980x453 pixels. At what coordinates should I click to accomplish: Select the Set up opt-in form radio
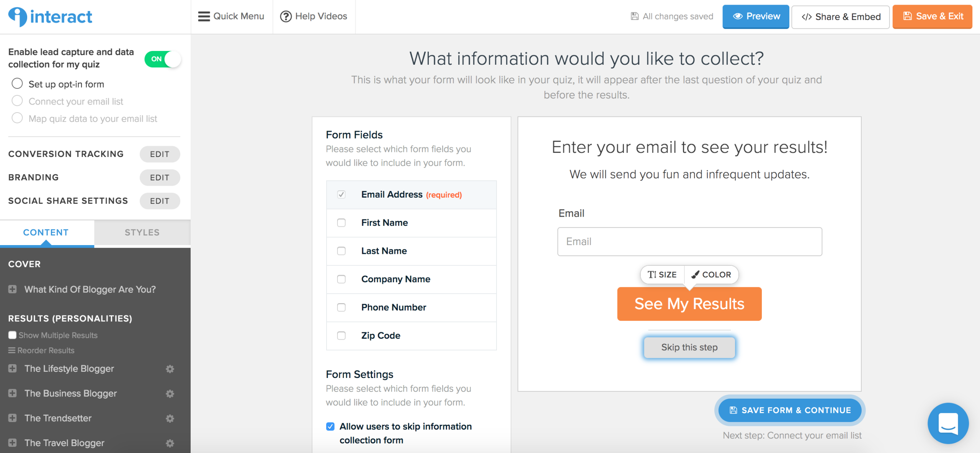click(x=17, y=83)
